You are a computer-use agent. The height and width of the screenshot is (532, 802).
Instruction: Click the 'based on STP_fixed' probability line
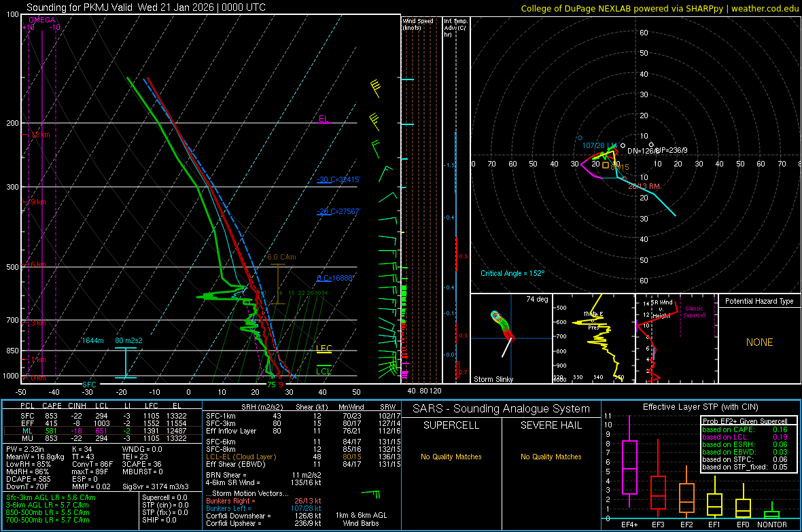click(745, 467)
